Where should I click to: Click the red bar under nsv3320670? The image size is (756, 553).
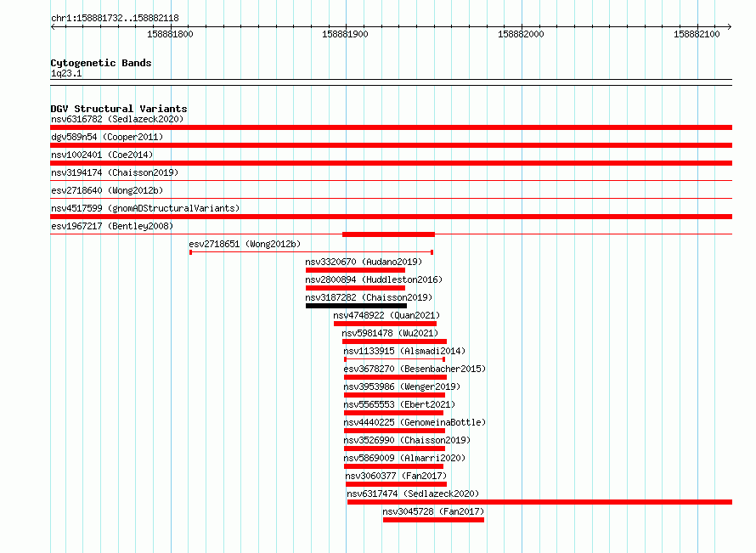pyautogui.click(x=355, y=270)
